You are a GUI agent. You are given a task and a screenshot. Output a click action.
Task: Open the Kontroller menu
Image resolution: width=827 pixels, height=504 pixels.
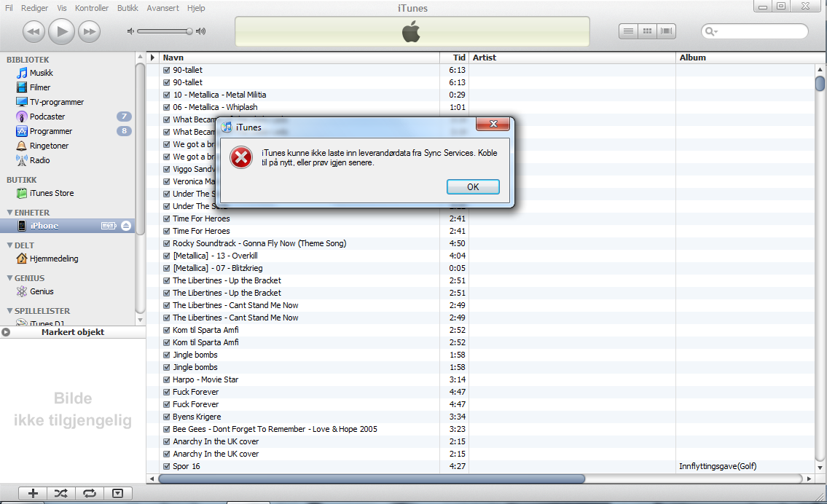[92, 8]
